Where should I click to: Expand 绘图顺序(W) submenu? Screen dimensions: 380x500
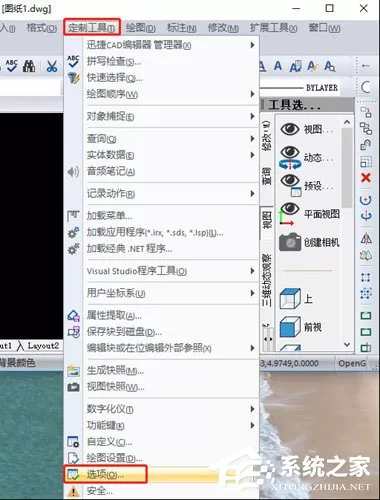[x=161, y=94]
